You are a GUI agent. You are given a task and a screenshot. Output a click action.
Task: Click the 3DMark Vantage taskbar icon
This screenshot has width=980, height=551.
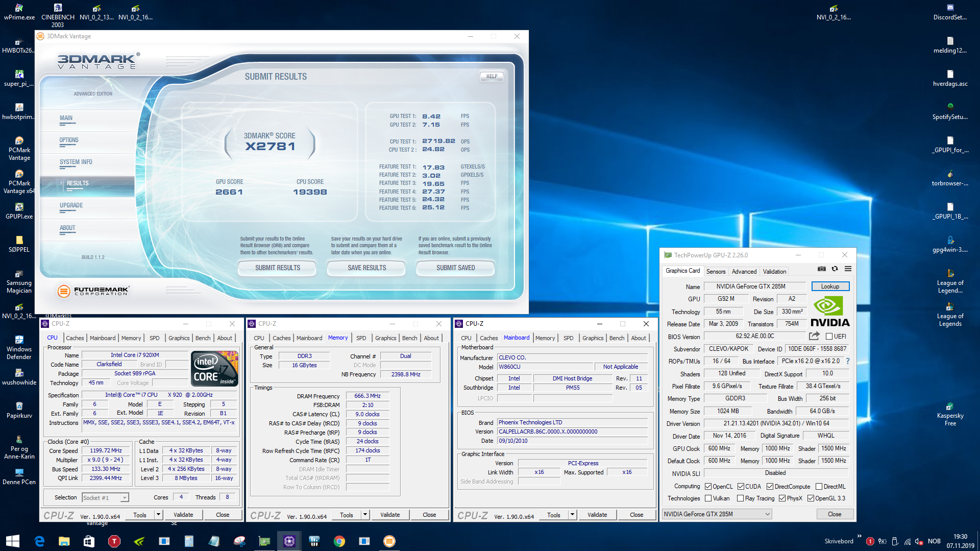tap(389, 541)
